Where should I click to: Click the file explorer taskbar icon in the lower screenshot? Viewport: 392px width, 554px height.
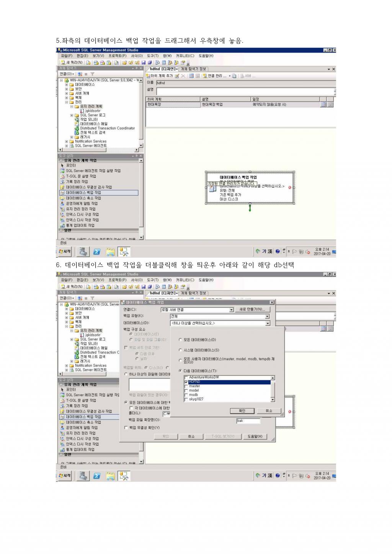point(110,476)
